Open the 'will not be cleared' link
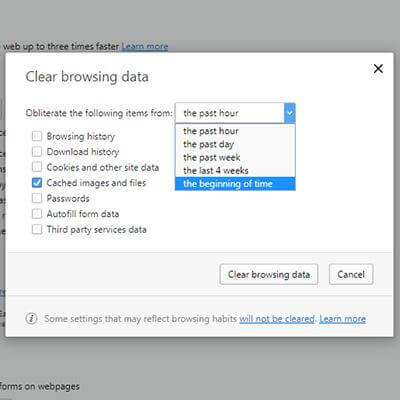 tap(277, 319)
